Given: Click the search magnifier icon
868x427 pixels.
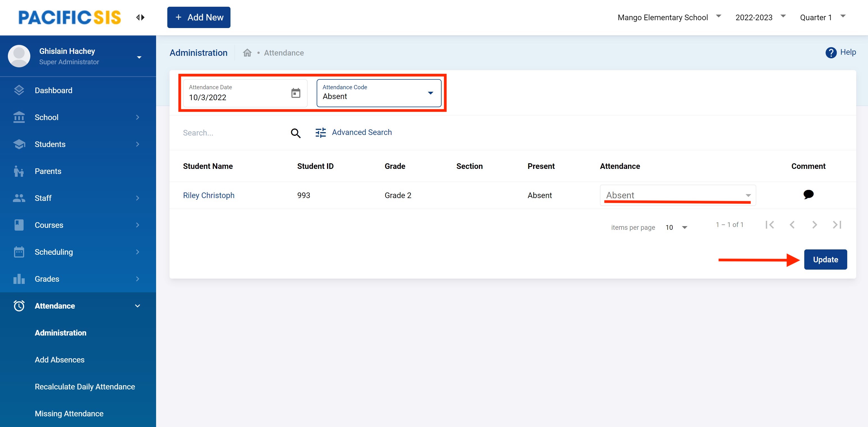Looking at the screenshot, I should pos(296,133).
